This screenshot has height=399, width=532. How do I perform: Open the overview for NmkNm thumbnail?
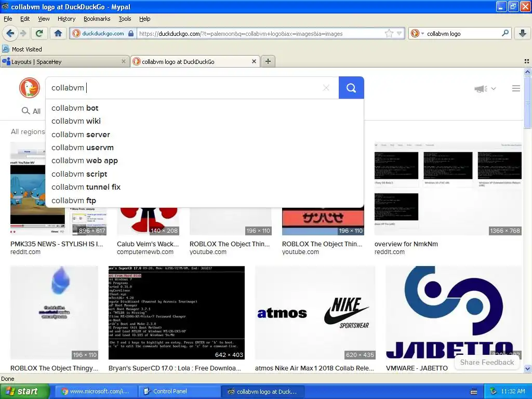click(448, 189)
